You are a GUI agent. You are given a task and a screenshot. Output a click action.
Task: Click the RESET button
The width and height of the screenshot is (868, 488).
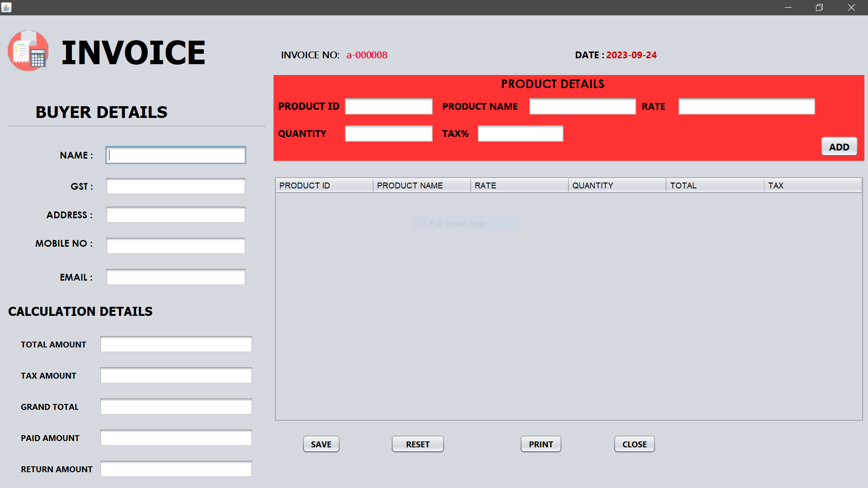coord(417,444)
